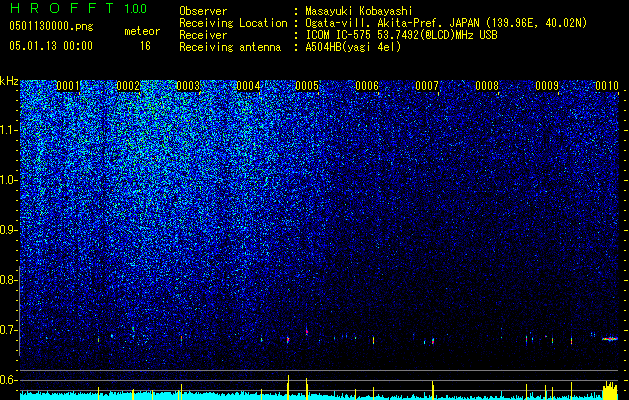Click the date stamp 05.01.13 00:00
Image resolution: width=629 pixels, height=400 pixels.
pyautogui.click(x=51, y=46)
